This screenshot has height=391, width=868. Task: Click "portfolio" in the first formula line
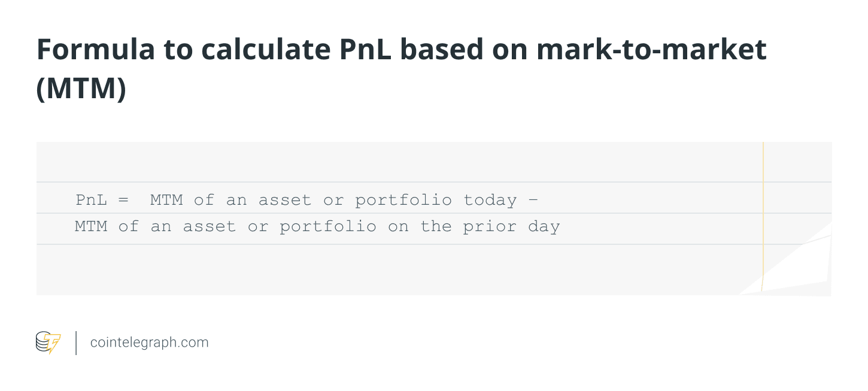403,199
